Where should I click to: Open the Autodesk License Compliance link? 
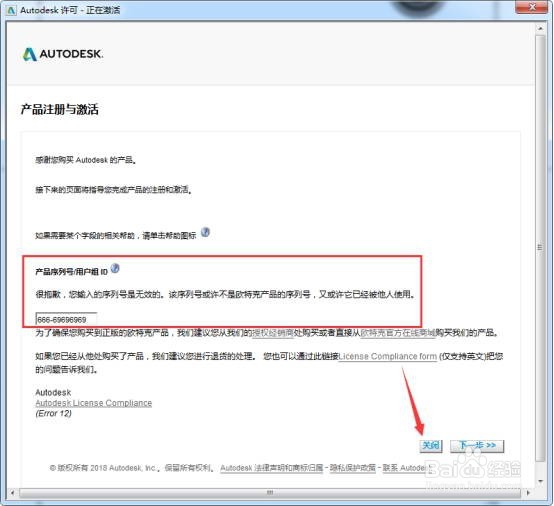(94, 403)
